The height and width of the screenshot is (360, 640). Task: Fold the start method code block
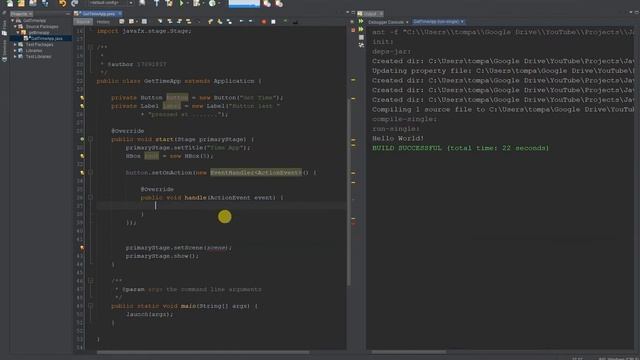91,139
